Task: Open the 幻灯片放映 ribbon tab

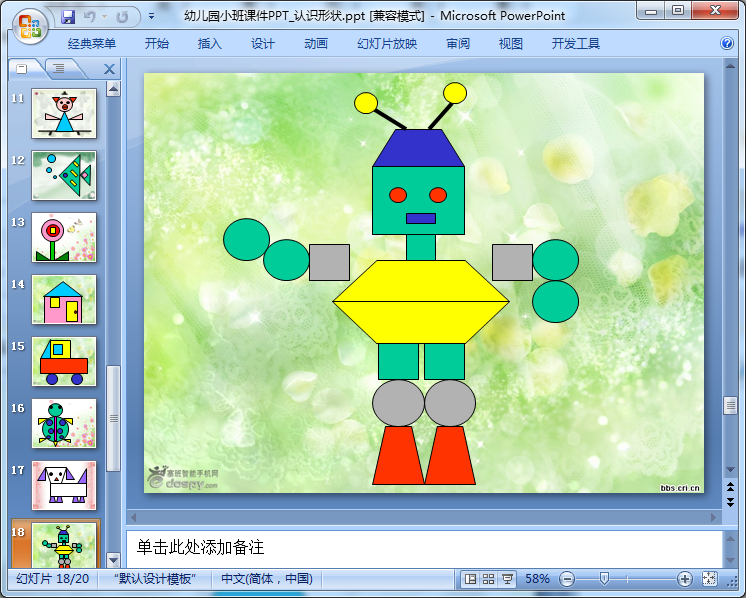Action: click(x=387, y=44)
